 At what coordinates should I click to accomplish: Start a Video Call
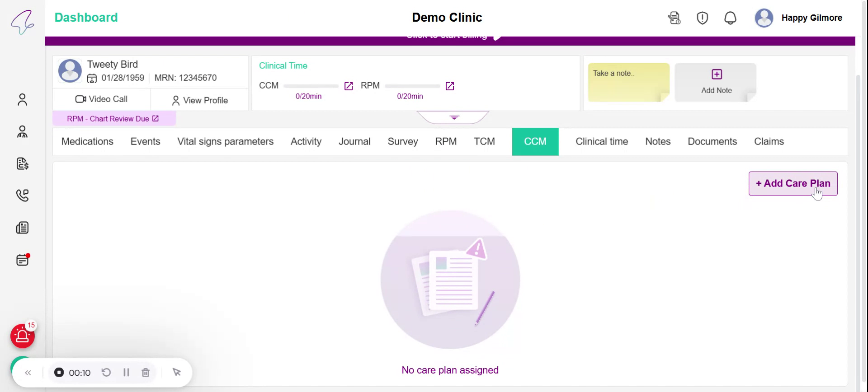101,99
